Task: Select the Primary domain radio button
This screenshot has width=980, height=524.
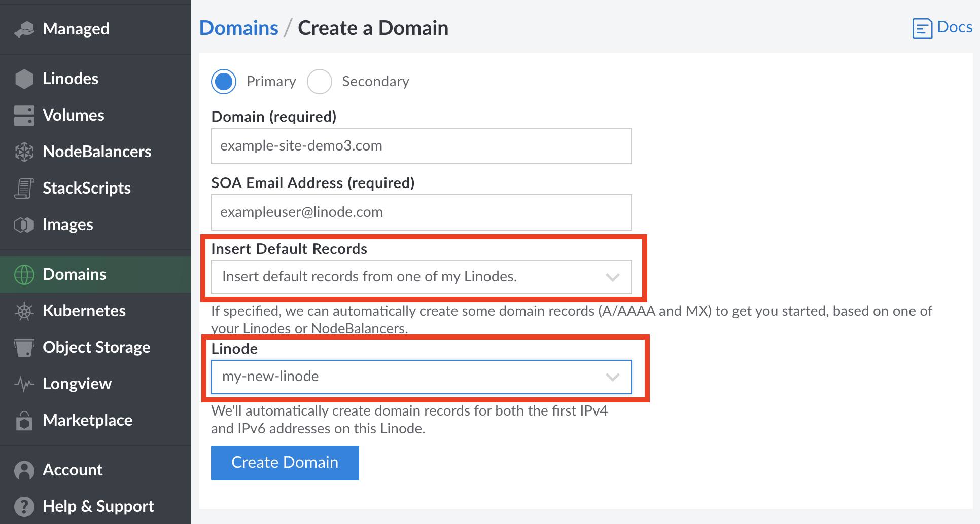Action: pyautogui.click(x=223, y=81)
